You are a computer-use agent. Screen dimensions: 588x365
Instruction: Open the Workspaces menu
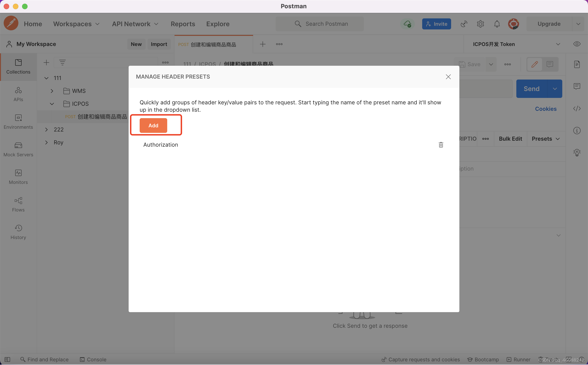[x=76, y=24]
